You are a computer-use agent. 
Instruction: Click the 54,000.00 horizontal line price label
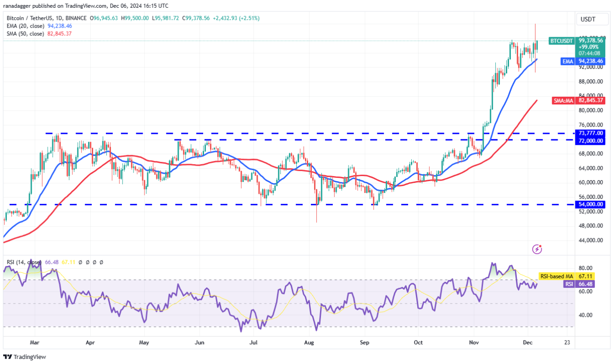[x=590, y=204]
